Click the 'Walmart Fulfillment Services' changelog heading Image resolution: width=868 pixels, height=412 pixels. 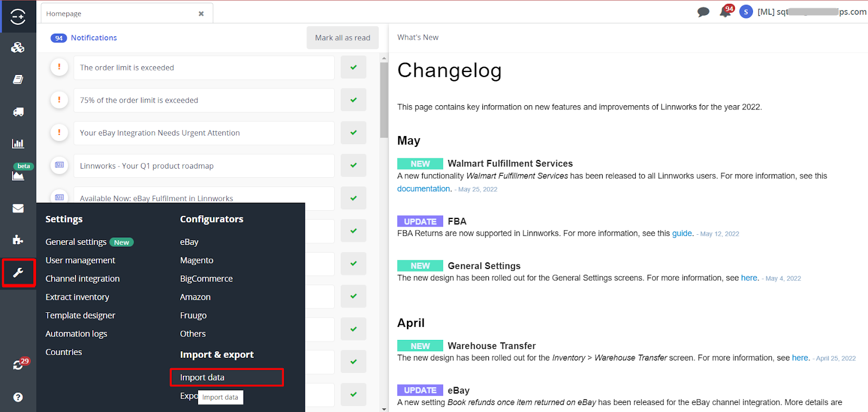tap(510, 163)
